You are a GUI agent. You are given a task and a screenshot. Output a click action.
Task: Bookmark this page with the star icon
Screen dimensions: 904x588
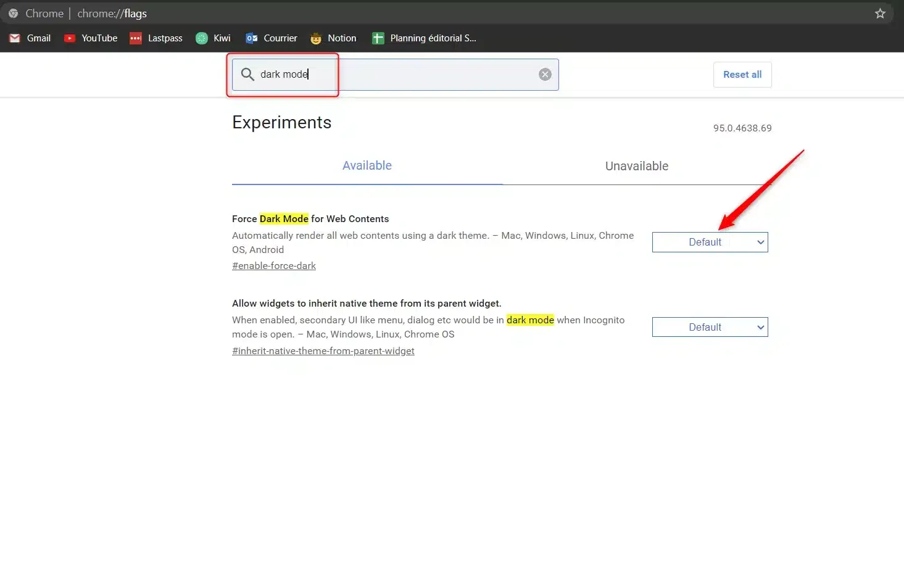pos(880,14)
